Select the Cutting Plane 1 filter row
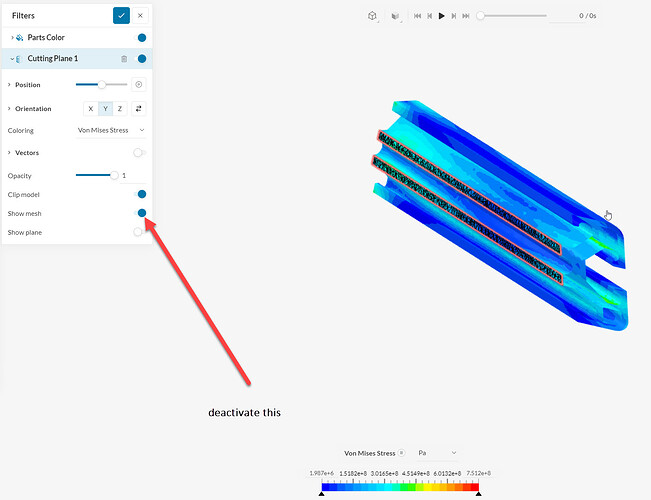The width and height of the screenshot is (651, 500). (77, 59)
